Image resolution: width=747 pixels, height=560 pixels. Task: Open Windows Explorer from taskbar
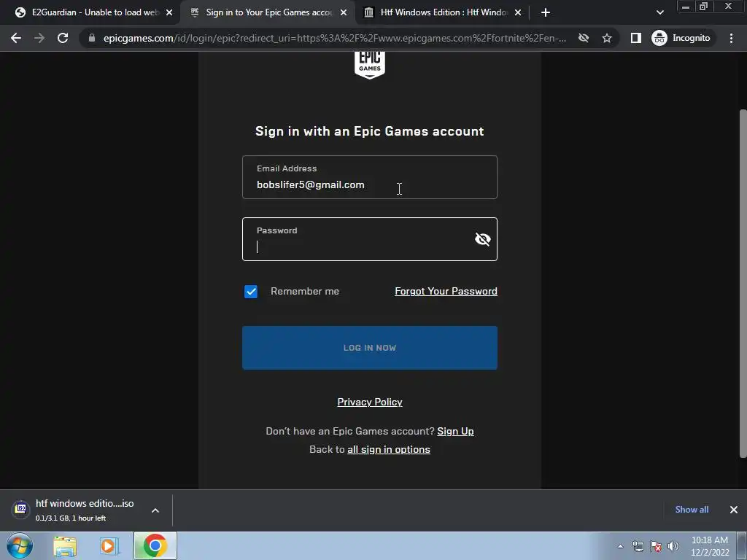65,546
